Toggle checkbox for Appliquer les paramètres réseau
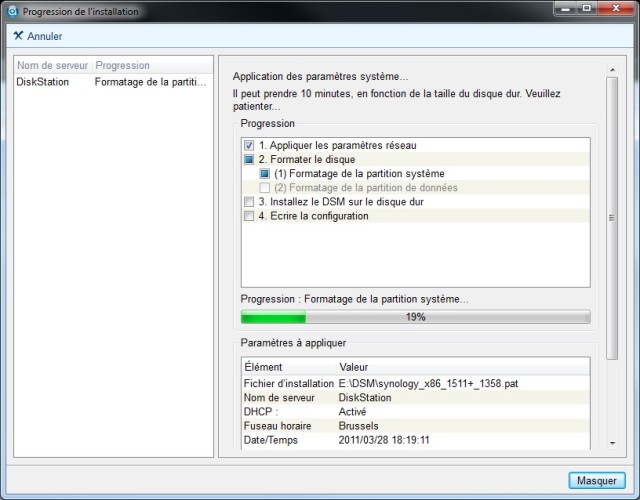640x500 pixels. (x=249, y=145)
